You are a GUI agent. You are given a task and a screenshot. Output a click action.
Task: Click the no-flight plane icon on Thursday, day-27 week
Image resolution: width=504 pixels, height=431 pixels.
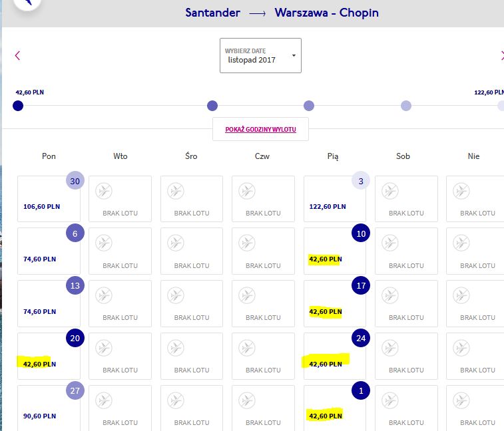point(247,400)
